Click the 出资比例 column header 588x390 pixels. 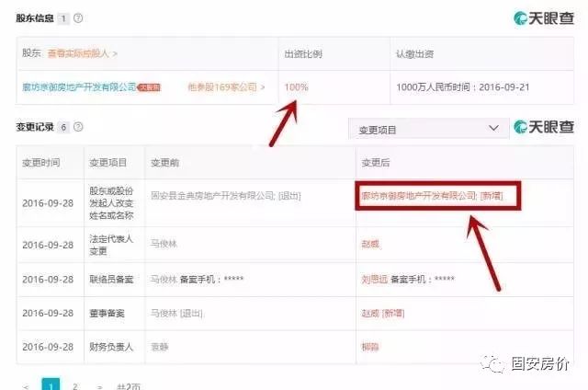tap(303, 54)
